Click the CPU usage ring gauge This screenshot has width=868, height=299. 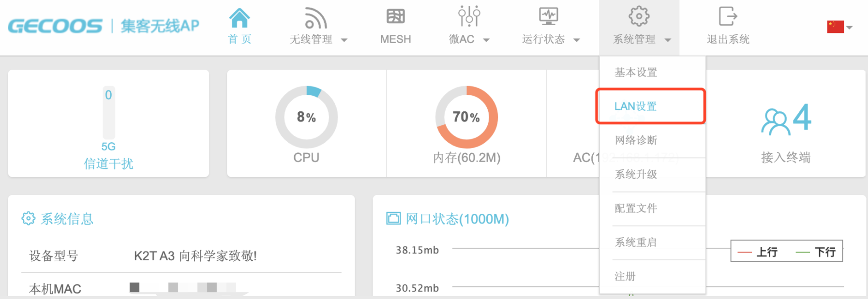pyautogui.click(x=306, y=116)
